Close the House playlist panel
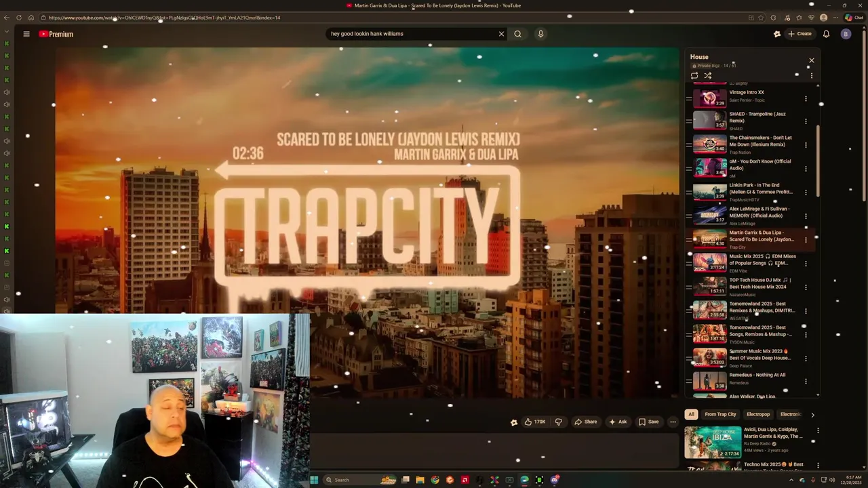The width and height of the screenshot is (868, 488). point(811,60)
